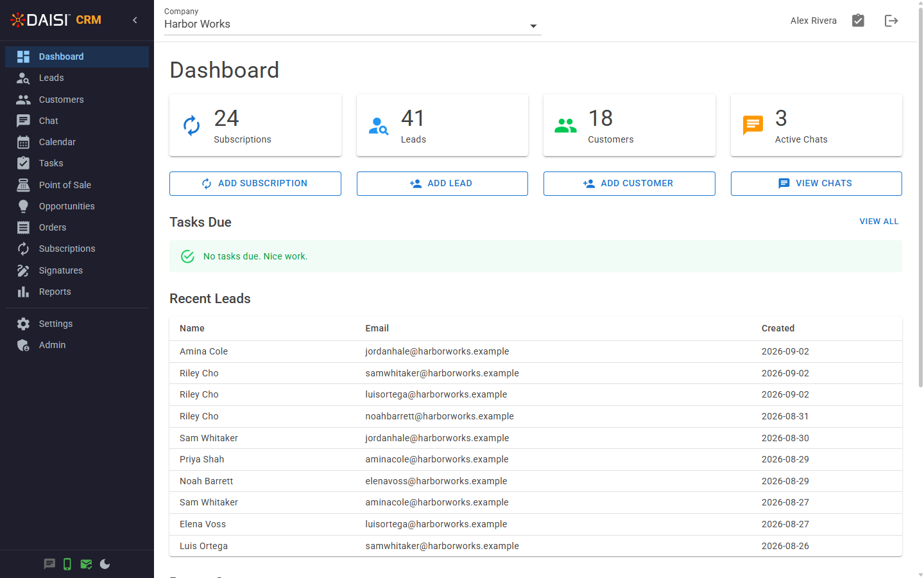Viewport: 924px width, 578px height.
Task: Click the Settings gear icon in sidebar
Action: pos(23,324)
